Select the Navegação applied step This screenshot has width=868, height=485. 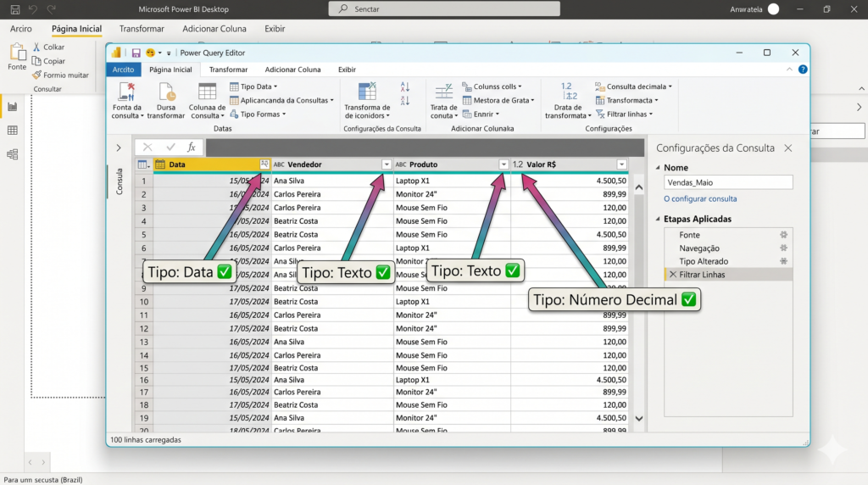pyautogui.click(x=699, y=248)
